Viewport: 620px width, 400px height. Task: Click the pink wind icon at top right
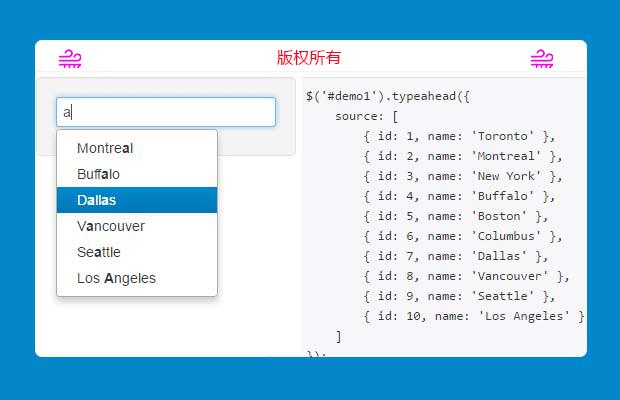pyautogui.click(x=541, y=59)
